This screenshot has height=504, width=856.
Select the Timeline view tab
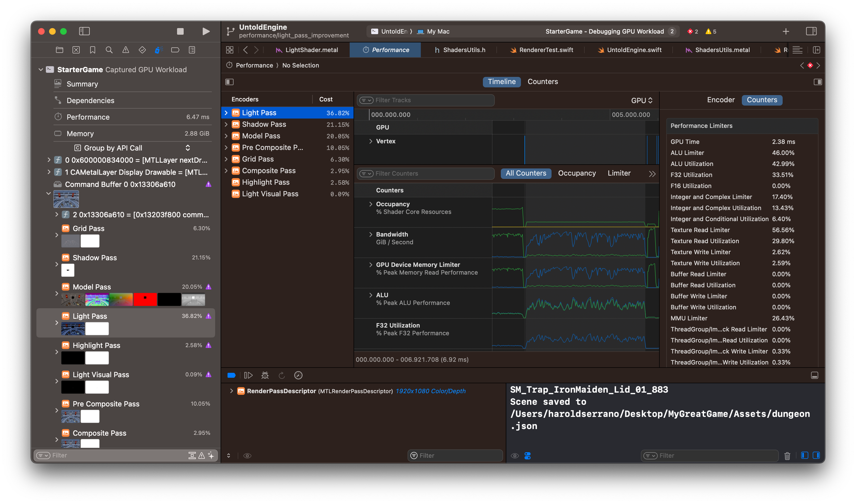point(502,82)
